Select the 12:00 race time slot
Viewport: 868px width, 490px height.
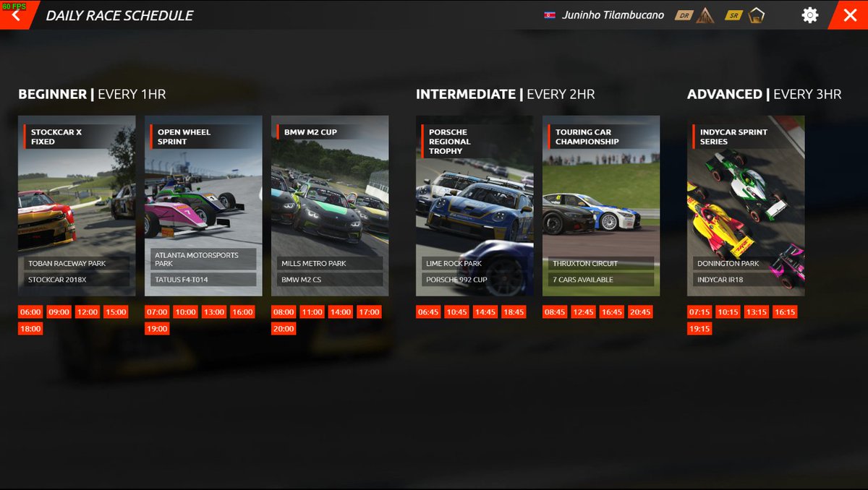[x=87, y=312]
